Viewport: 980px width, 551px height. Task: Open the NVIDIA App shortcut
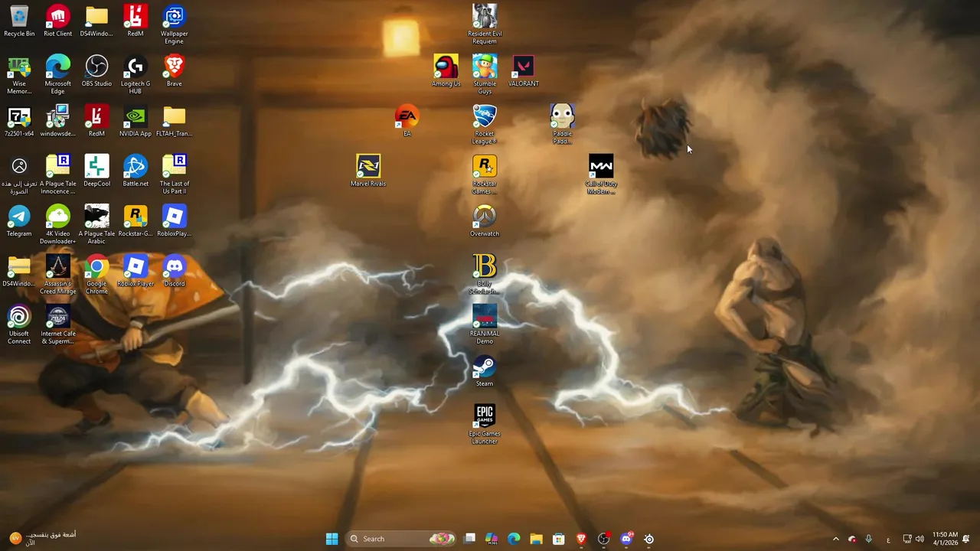[x=136, y=121]
